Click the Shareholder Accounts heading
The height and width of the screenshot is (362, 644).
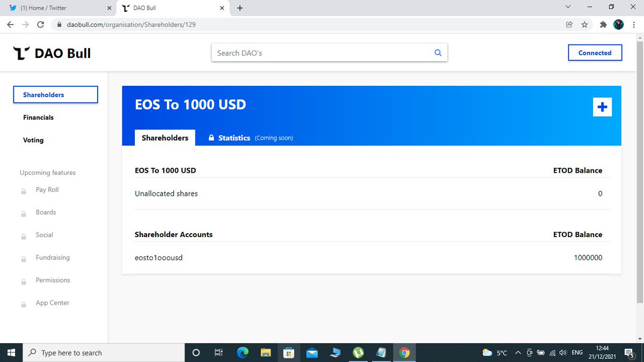point(174,234)
